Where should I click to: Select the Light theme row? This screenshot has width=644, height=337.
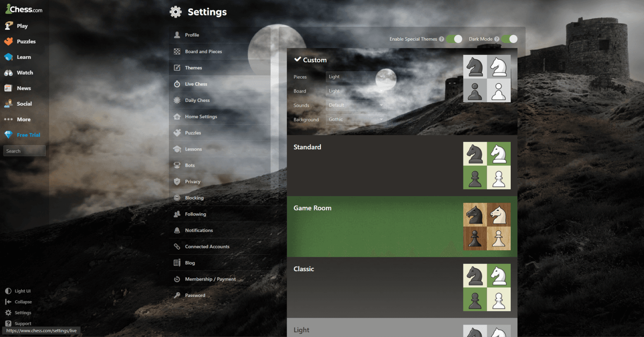point(402,328)
